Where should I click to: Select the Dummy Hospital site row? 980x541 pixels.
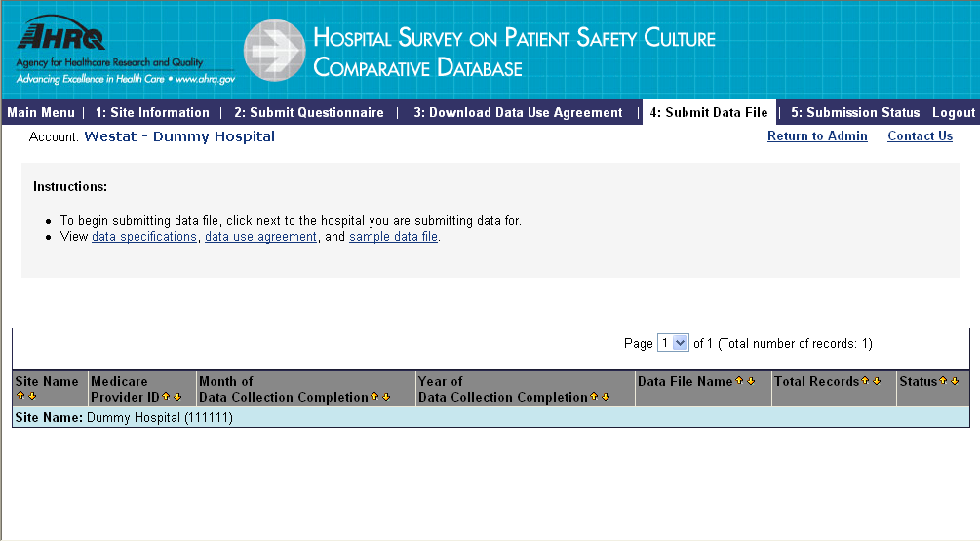[160, 417]
